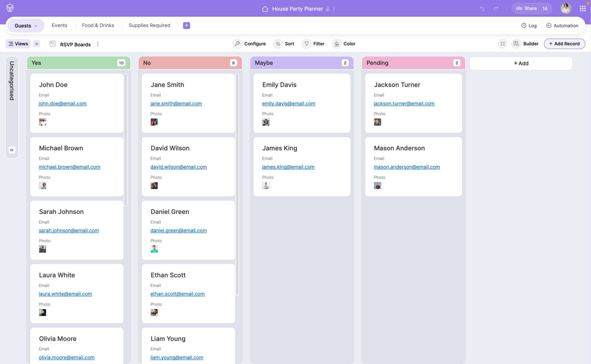
Task: Click the redo arrow icon
Action: click(x=496, y=9)
